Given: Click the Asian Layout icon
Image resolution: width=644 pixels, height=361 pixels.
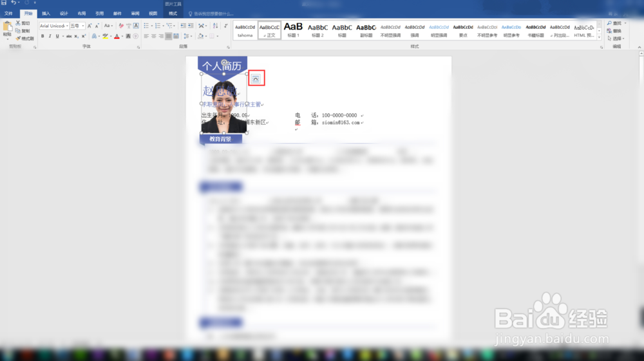Looking at the screenshot, I should coord(201,26).
